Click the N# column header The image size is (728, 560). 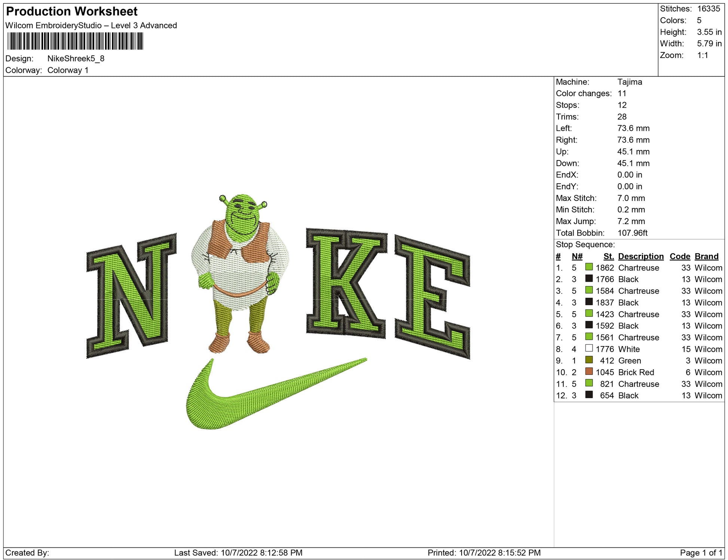pos(577,256)
